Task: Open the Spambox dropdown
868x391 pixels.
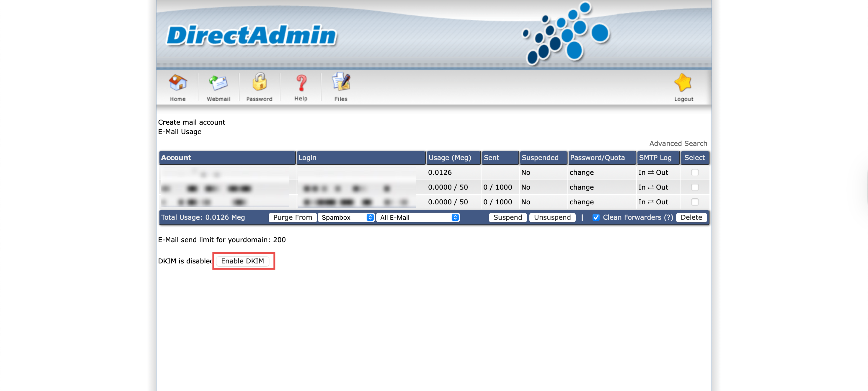Action: click(346, 217)
